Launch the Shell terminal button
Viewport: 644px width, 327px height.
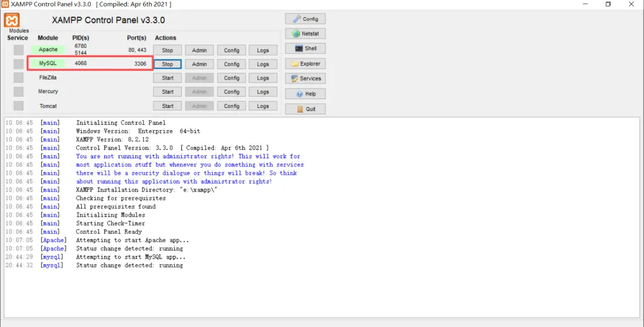pos(305,48)
